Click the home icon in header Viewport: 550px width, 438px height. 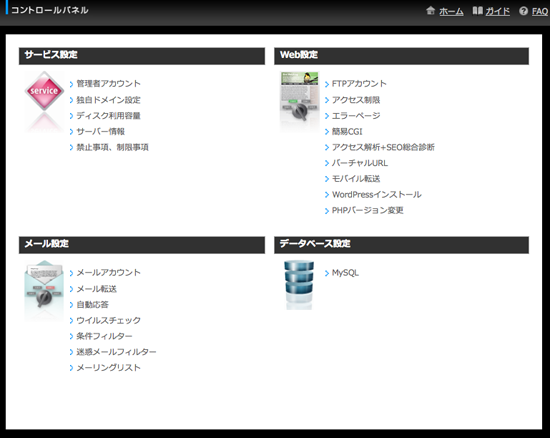[x=430, y=11]
